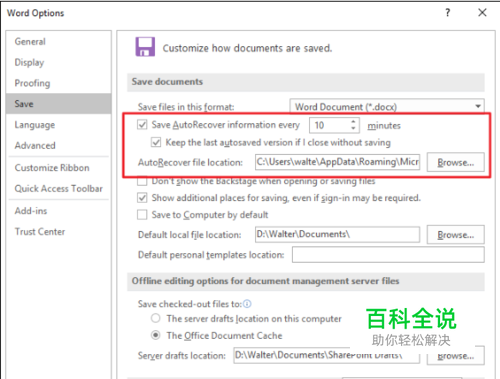
Task: Click the 'Word Options' dialog title
Action: pos(35,13)
